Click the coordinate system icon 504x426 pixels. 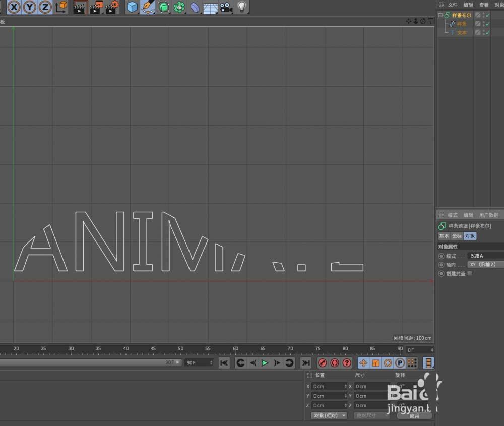click(61, 7)
